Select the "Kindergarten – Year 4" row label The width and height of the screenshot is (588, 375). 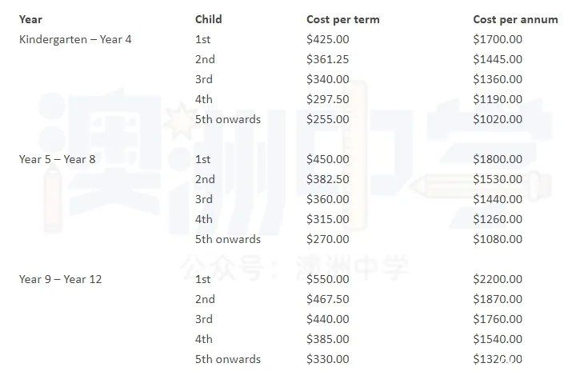(75, 39)
